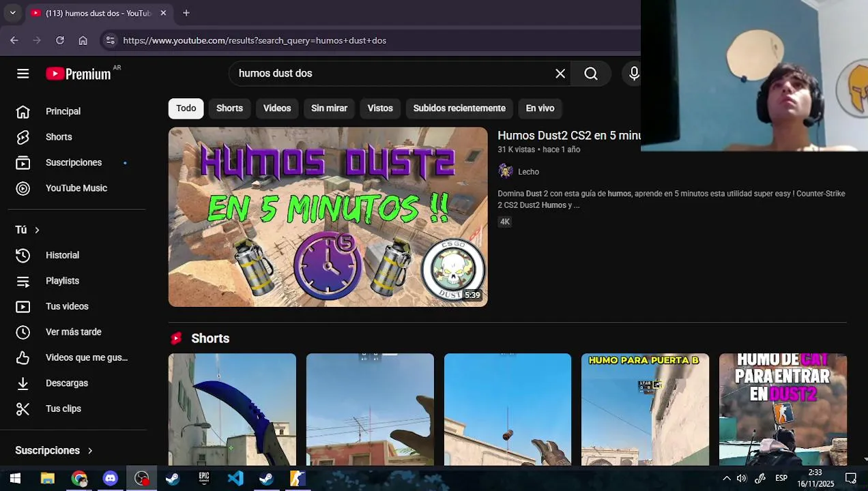Click the video description starting 'Domina Dust 2'

pos(671,199)
